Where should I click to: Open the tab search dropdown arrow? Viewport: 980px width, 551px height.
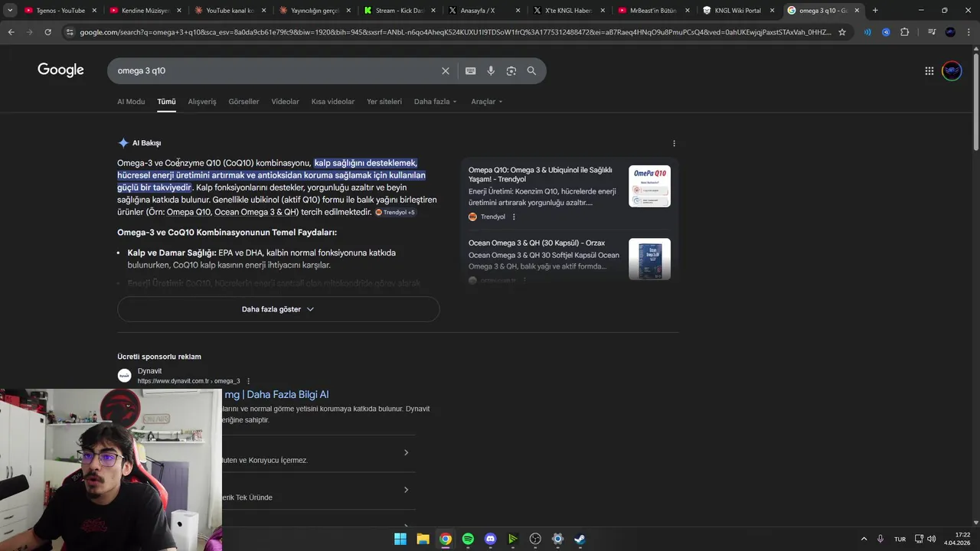pos(10,11)
